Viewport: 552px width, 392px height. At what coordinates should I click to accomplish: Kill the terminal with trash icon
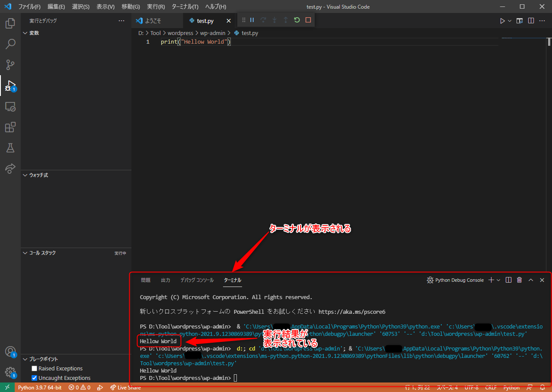click(520, 280)
